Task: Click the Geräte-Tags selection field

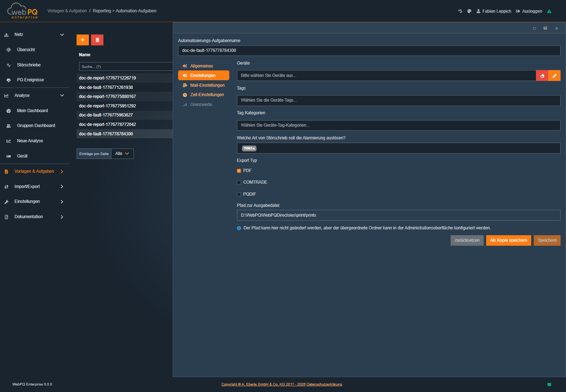Action: click(398, 101)
